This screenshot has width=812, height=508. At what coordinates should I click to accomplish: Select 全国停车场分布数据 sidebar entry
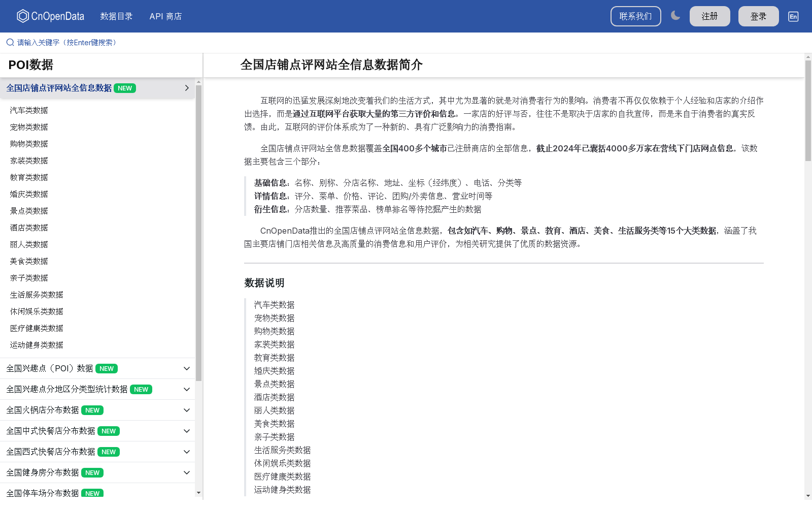(43, 493)
